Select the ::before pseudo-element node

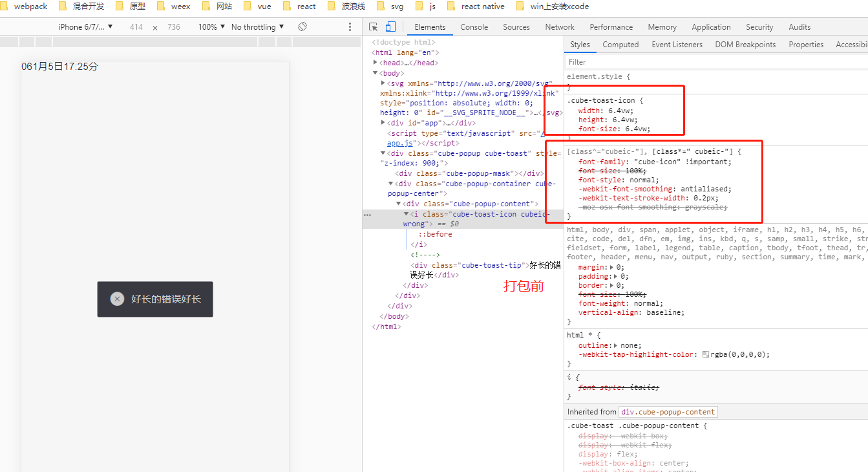(x=435, y=234)
